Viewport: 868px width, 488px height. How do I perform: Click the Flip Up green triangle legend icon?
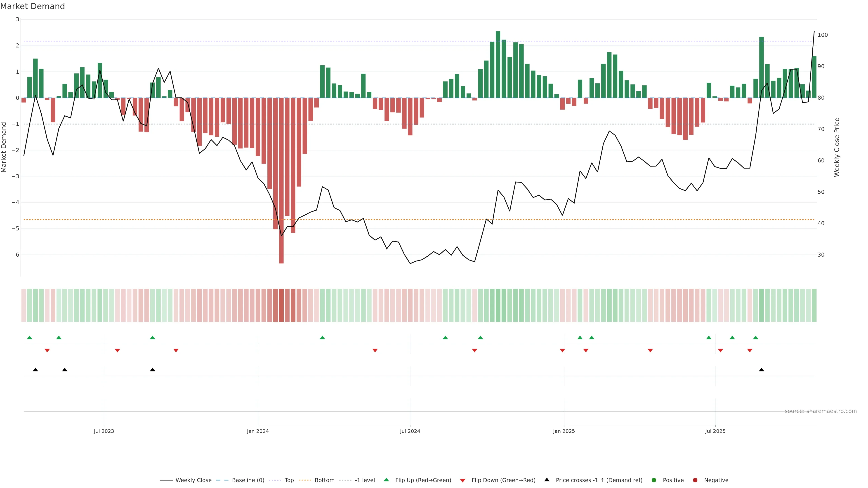tap(387, 480)
